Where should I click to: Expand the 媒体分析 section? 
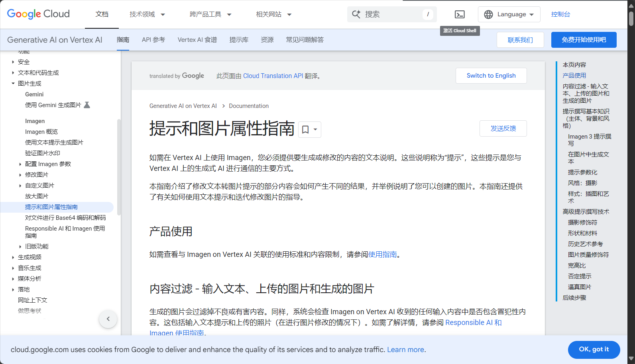13,279
